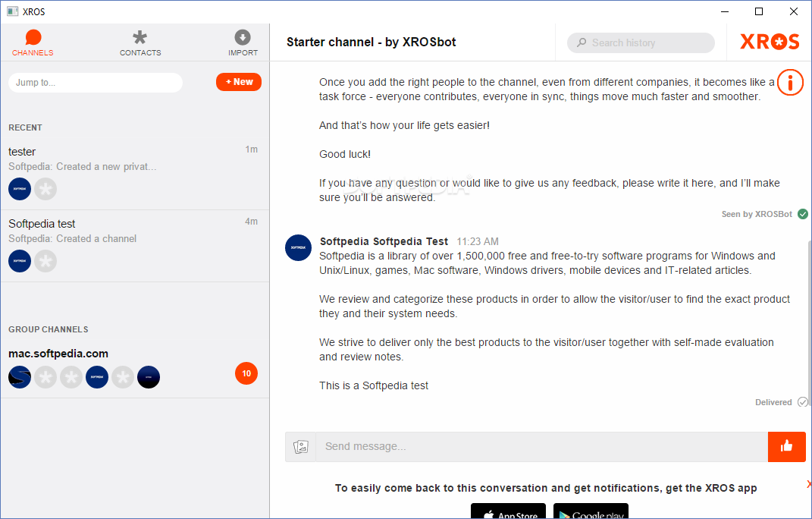Open the Softpedia test channel
Screen dimensions: 812x519
pyautogui.click(x=135, y=246)
